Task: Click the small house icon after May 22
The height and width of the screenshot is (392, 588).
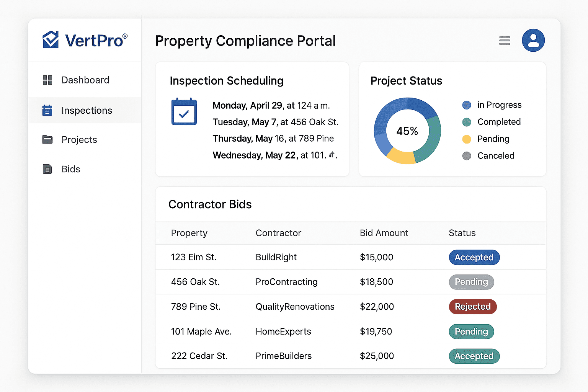Action: (332, 155)
